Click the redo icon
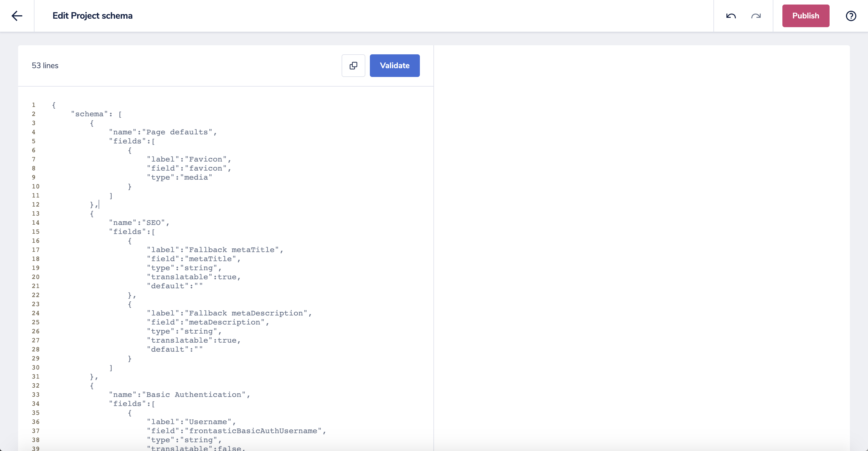868x451 pixels. click(756, 16)
